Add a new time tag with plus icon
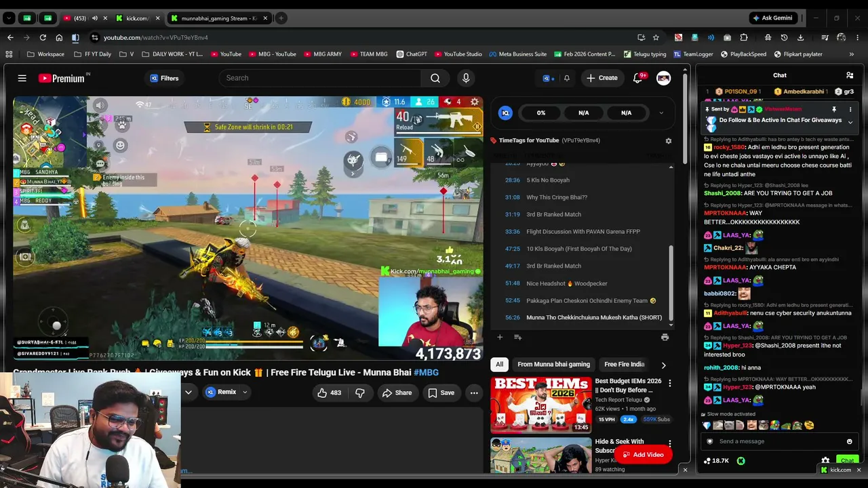 click(x=500, y=337)
